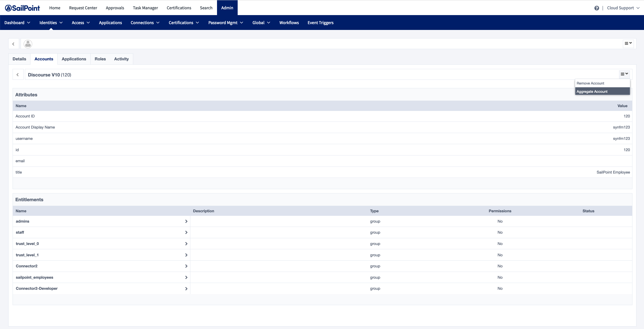Image resolution: width=644 pixels, height=329 pixels.
Task: Open the Password Mgmt dropdown
Action: pyautogui.click(x=226, y=23)
